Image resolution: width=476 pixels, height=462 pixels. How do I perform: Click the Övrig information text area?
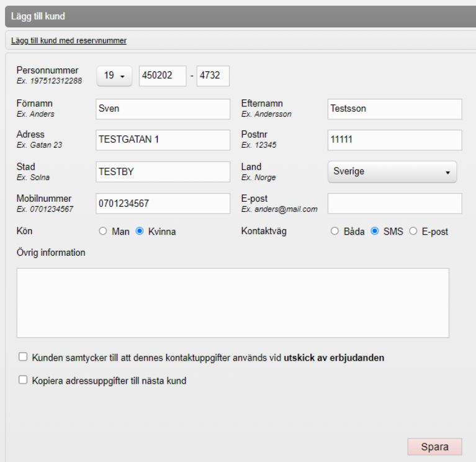pos(233,302)
